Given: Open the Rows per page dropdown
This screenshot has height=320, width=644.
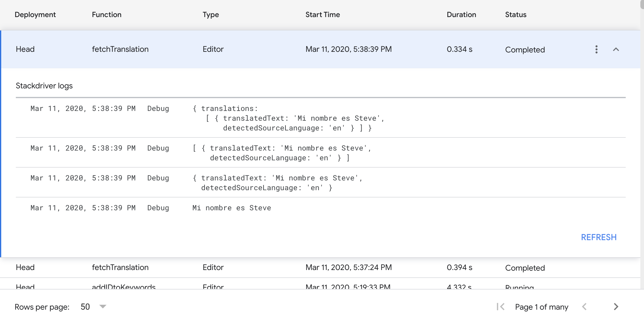Looking at the screenshot, I should coord(103,307).
